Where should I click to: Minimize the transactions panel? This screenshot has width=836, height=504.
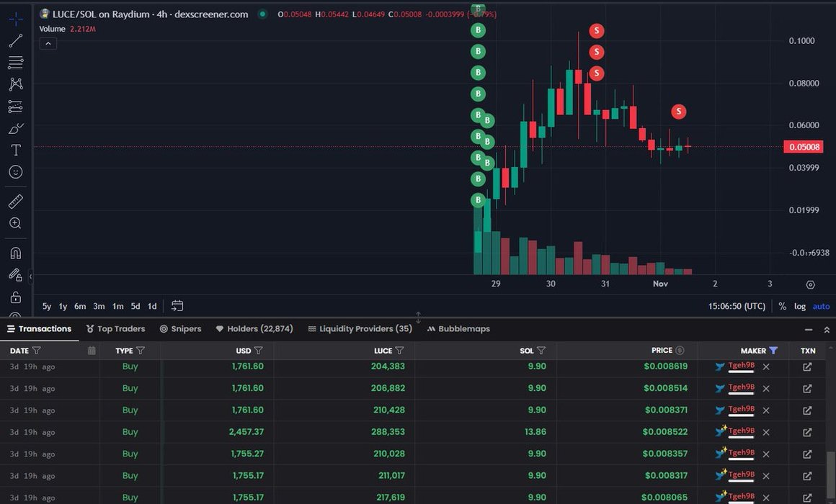pos(809,330)
